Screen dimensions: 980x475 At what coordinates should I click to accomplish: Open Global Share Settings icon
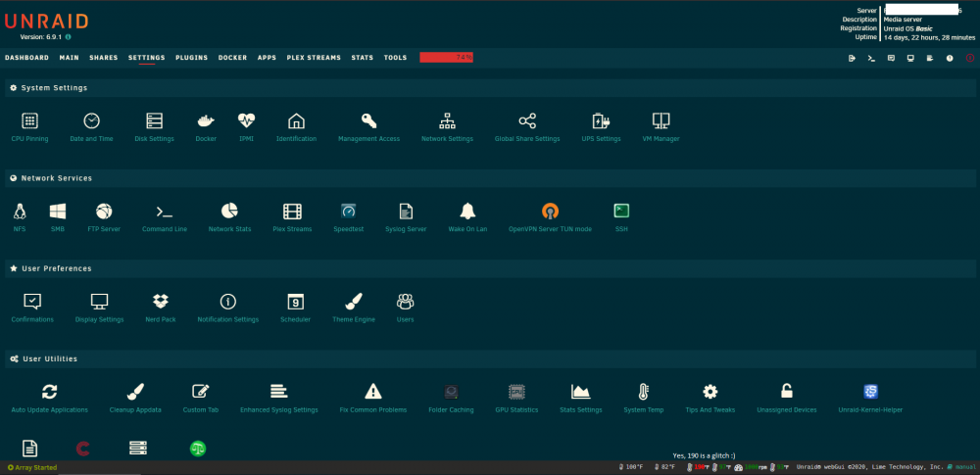tap(527, 120)
